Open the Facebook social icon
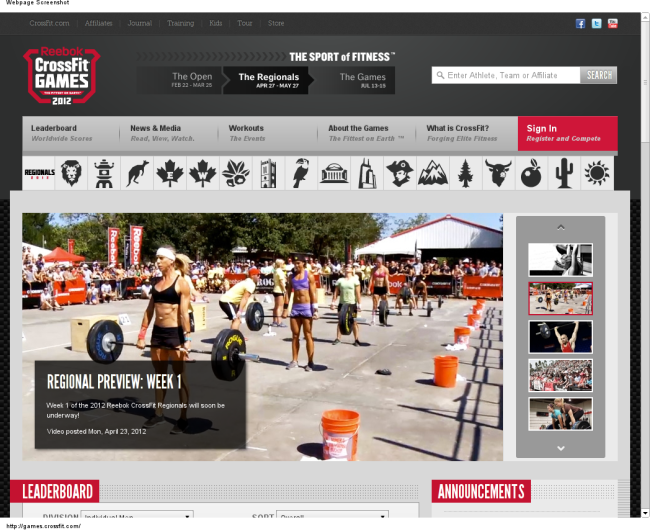This screenshot has width=650, height=530. 580,23
